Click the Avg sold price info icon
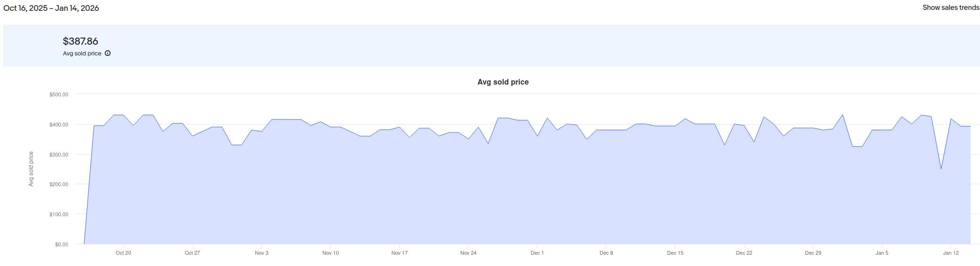980x266 pixels. (108, 53)
